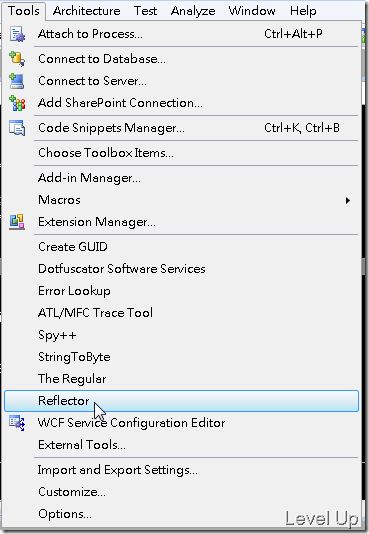
Task: Open the Add-in Manager
Action: 181,178
